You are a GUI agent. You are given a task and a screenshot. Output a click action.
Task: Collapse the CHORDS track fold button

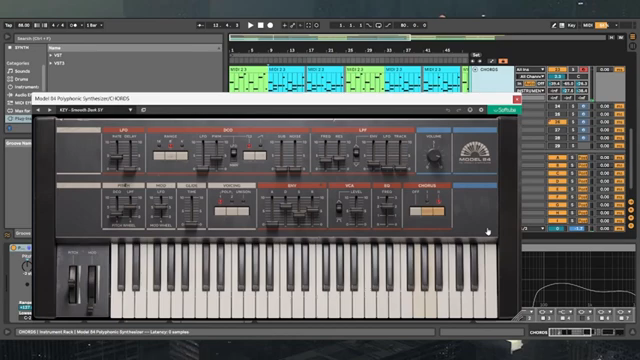tap(475, 70)
